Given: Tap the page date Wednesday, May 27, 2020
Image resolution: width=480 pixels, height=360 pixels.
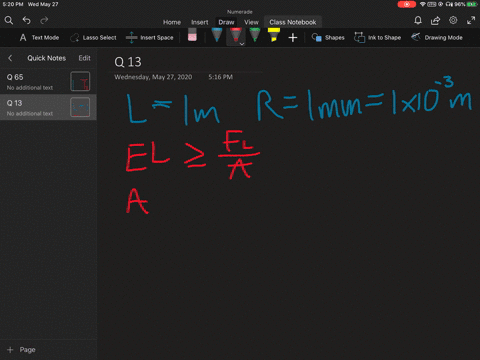Looking at the screenshot, I should [x=153, y=77].
